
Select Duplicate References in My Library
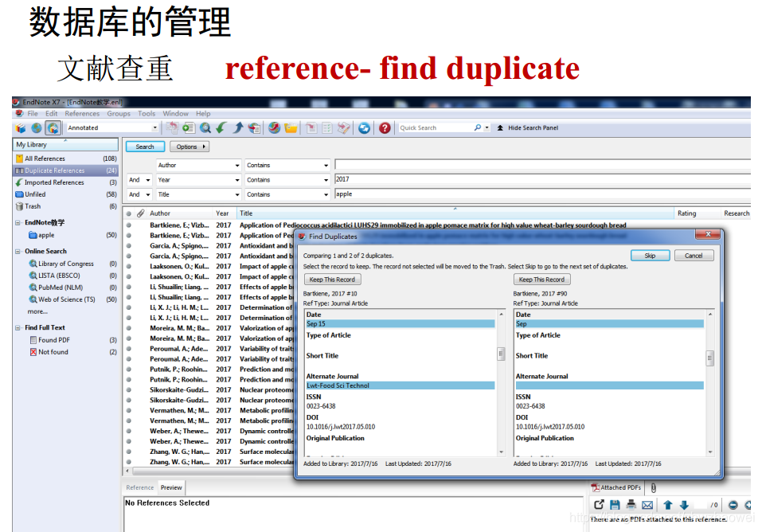click(x=65, y=170)
